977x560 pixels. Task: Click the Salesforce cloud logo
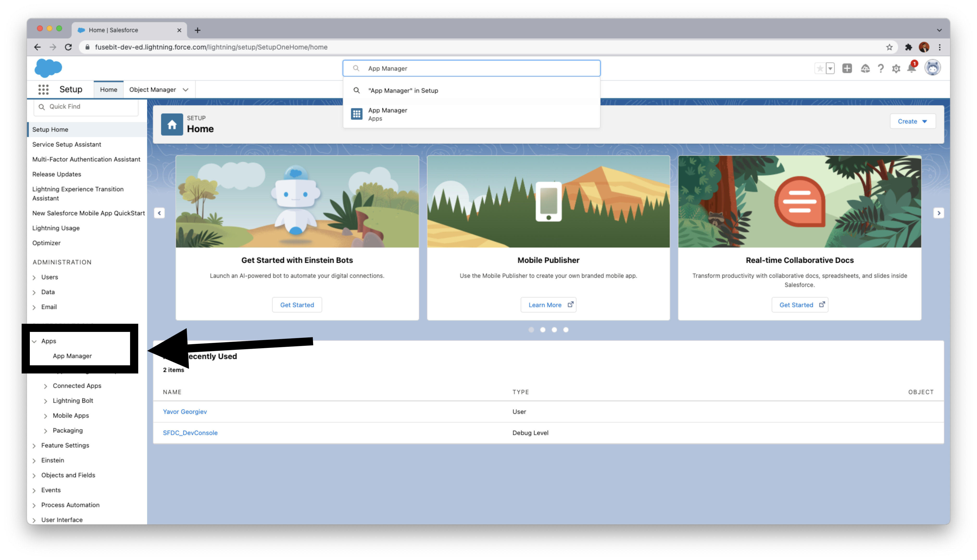tap(48, 68)
